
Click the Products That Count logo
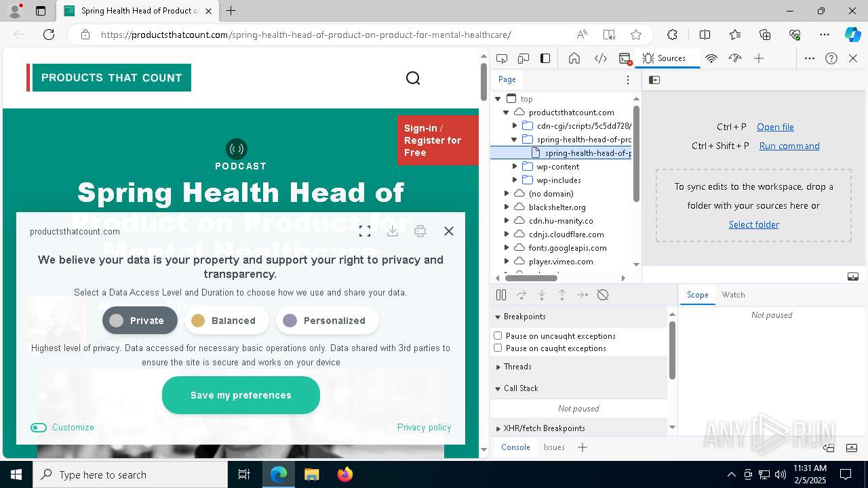tap(109, 78)
